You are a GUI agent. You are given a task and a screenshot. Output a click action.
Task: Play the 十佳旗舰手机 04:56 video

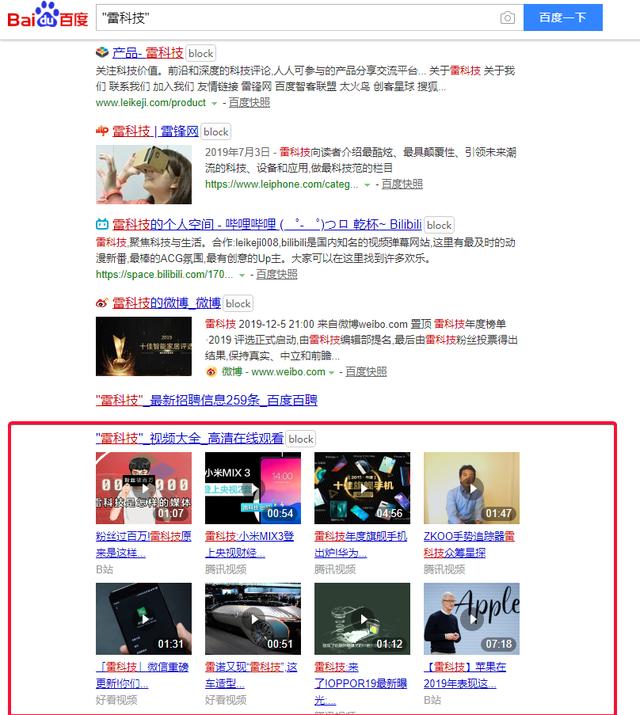point(362,488)
